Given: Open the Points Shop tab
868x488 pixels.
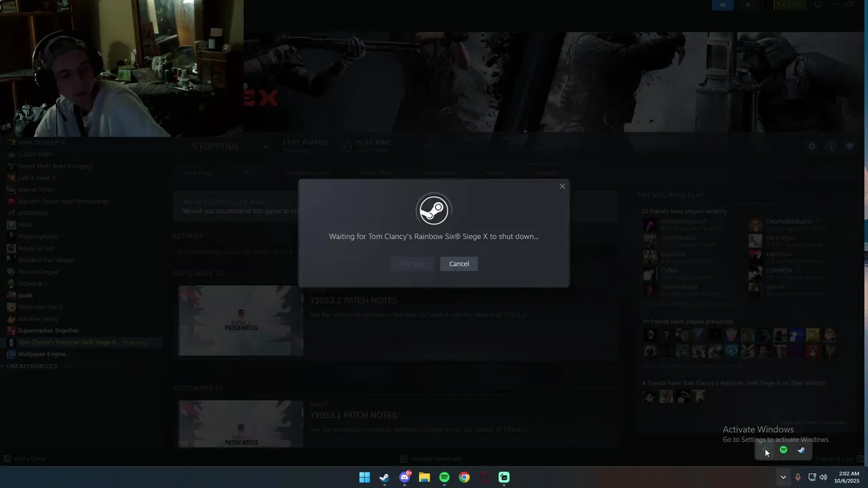Looking at the screenshot, I should point(376,173).
